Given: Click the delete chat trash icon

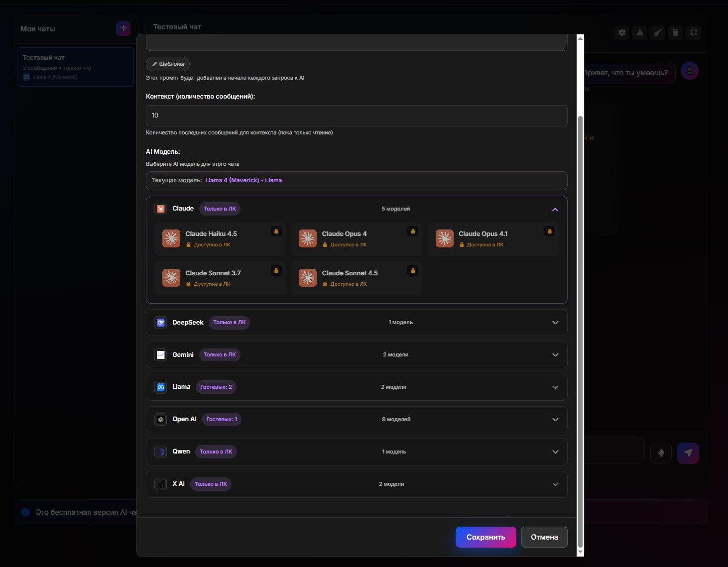Looking at the screenshot, I should [x=676, y=33].
